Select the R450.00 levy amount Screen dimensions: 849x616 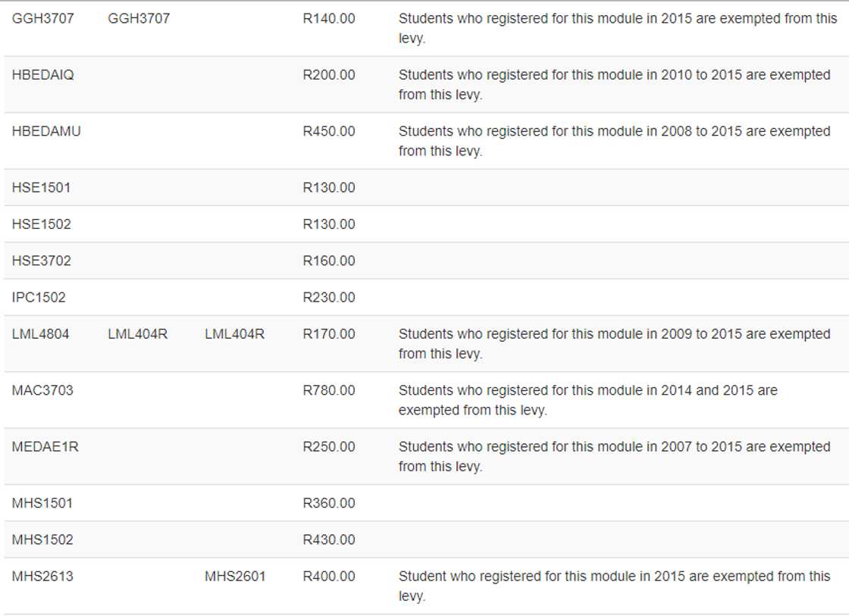329,131
